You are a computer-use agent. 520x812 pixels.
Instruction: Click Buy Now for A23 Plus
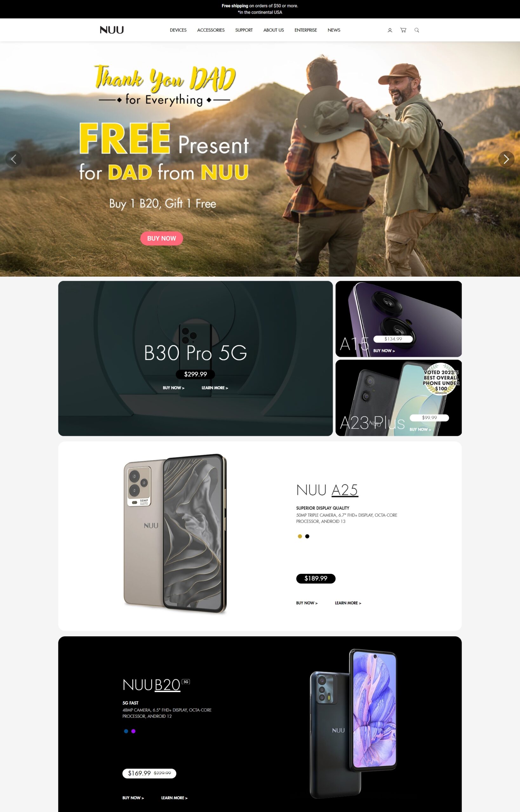coord(420,429)
